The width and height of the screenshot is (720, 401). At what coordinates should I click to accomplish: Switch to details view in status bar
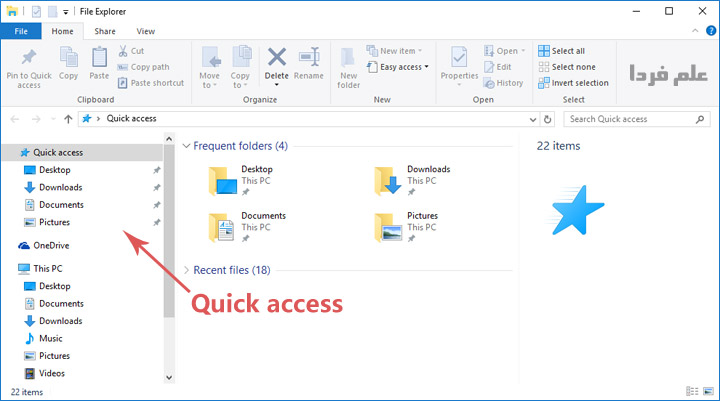692,391
